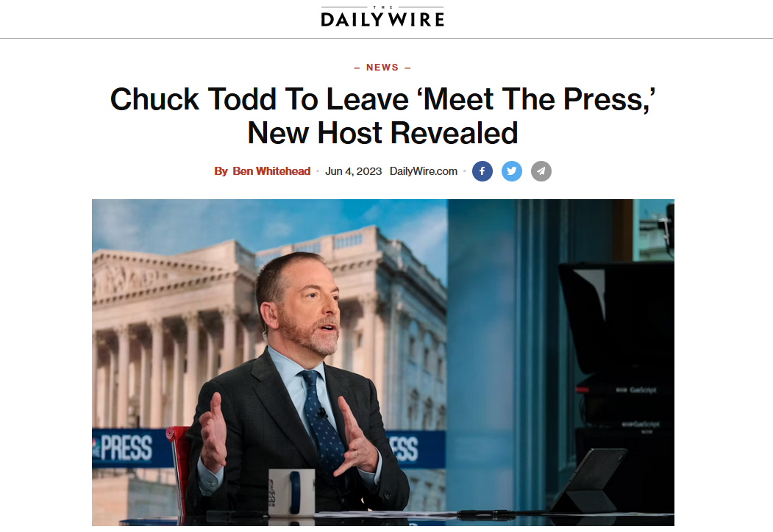The height and width of the screenshot is (532, 773).
Task: Click the small "THE" above the logo
Action: (x=382, y=7)
